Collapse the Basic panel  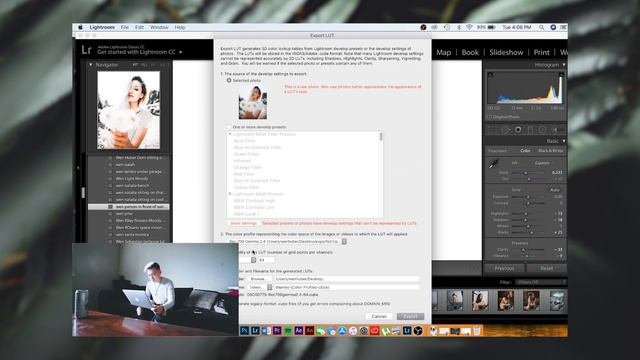point(564,141)
